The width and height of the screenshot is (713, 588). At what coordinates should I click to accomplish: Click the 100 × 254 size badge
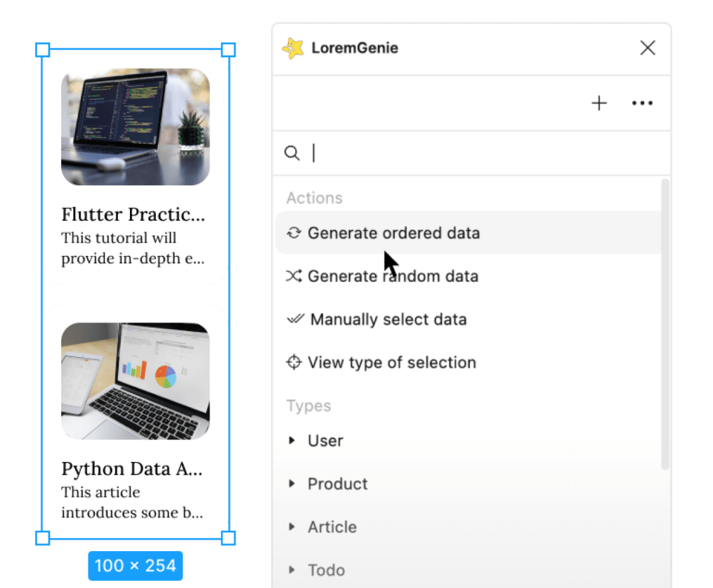136,566
